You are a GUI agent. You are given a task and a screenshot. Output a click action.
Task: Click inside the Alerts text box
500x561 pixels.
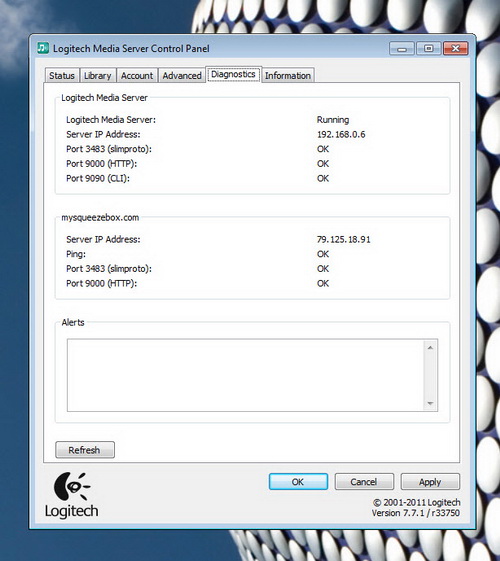click(x=245, y=375)
